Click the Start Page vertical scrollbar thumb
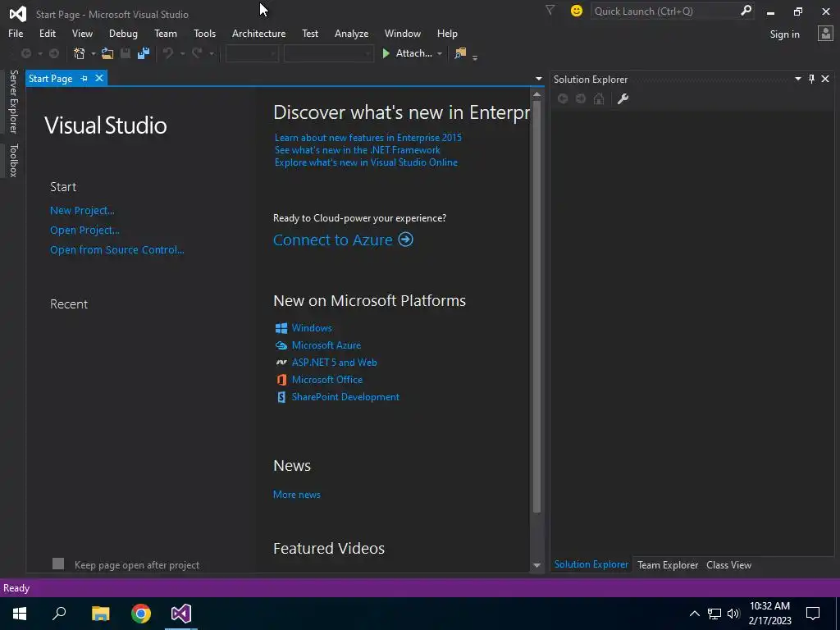 [536, 305]
